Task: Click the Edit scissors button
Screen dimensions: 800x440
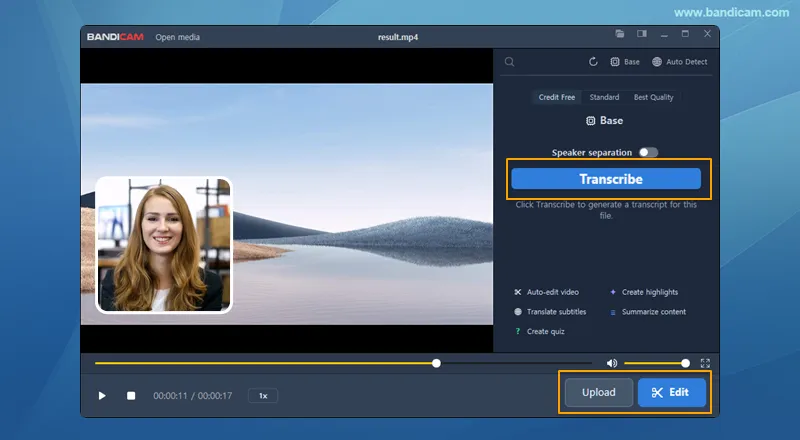Action: point(671,392)
